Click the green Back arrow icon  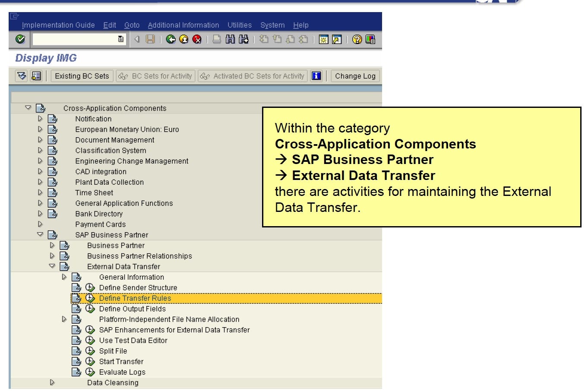pyautogui.click(x=171, y=39)
